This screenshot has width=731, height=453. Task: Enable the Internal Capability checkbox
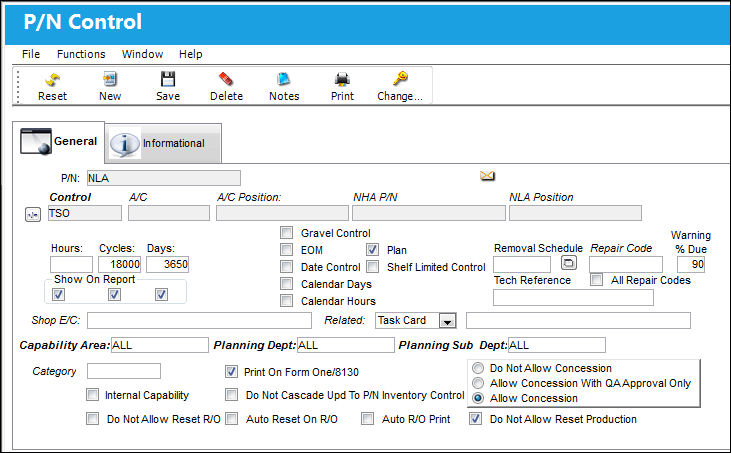[92, 395]
